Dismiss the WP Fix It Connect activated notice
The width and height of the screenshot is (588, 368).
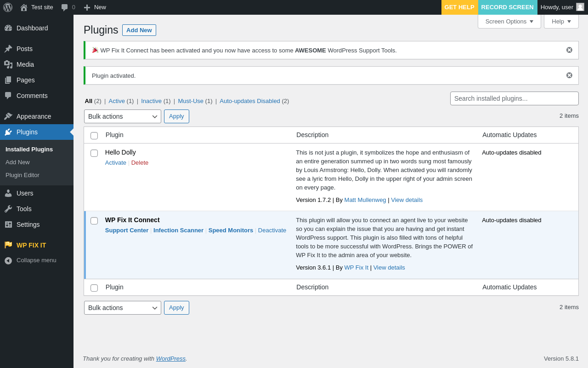tap(569, 50)
